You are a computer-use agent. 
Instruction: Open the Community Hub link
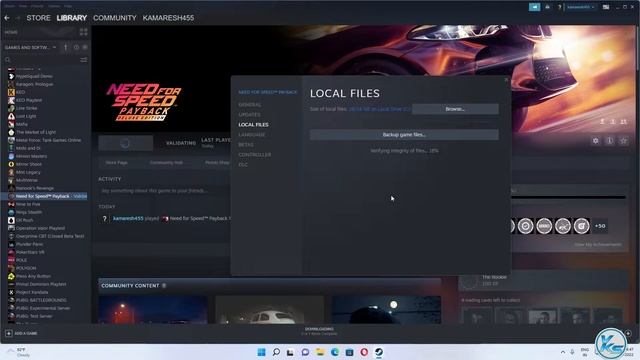166,162
